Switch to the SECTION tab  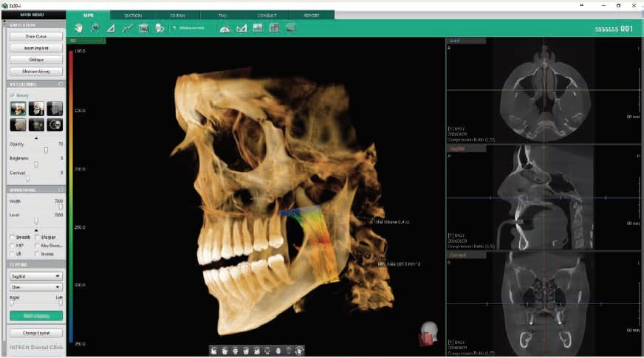(x=133, y=15)
